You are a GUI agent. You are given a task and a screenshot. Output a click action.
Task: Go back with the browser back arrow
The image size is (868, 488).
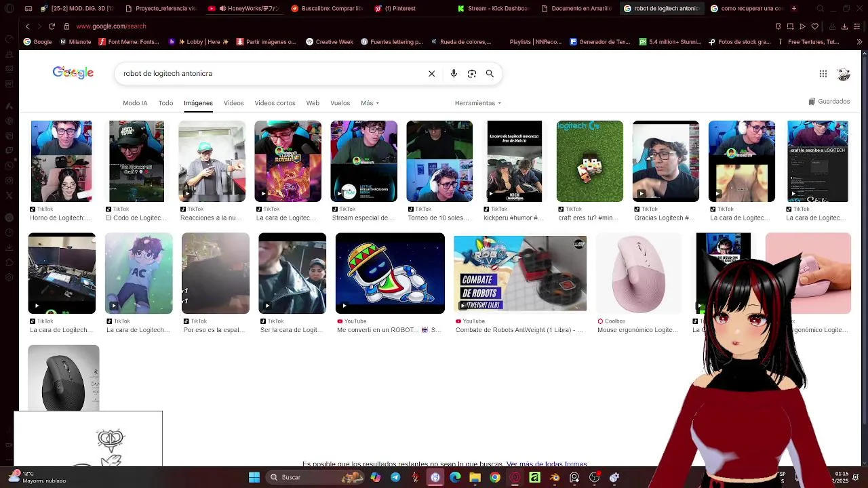[x=27, y=26]
